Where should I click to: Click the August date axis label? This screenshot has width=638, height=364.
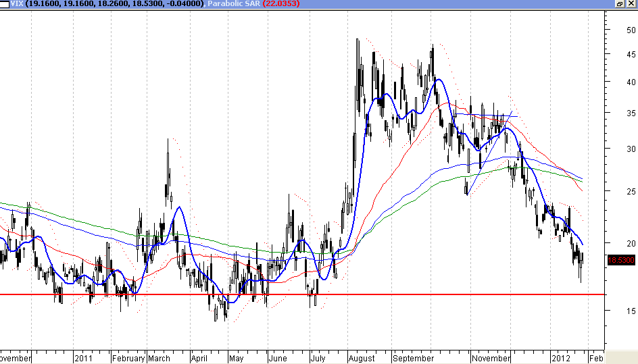362,359
